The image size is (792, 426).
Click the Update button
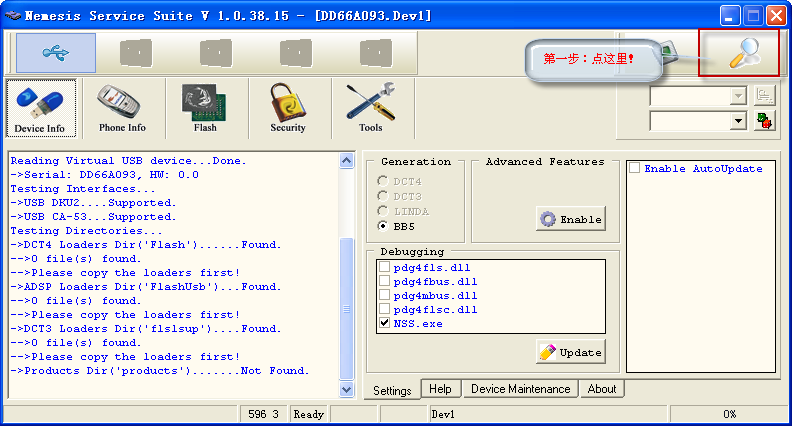tap(570, 352)
